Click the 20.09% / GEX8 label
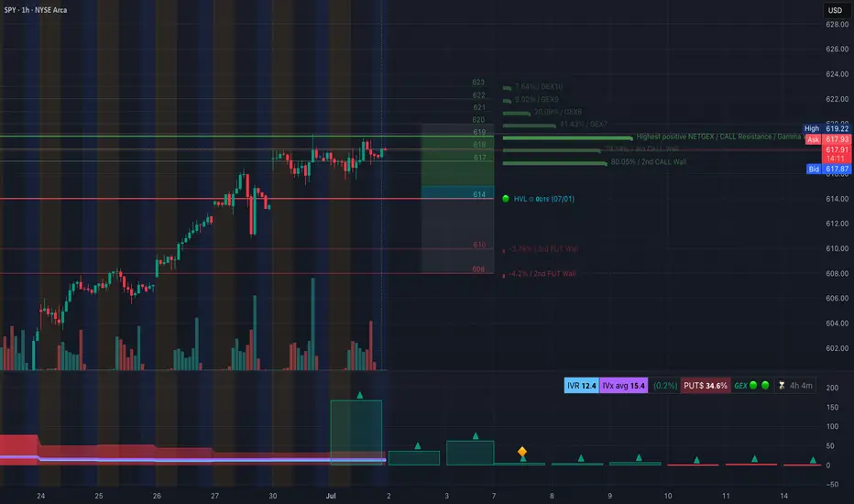854x504 pixels. click(558, 112)
